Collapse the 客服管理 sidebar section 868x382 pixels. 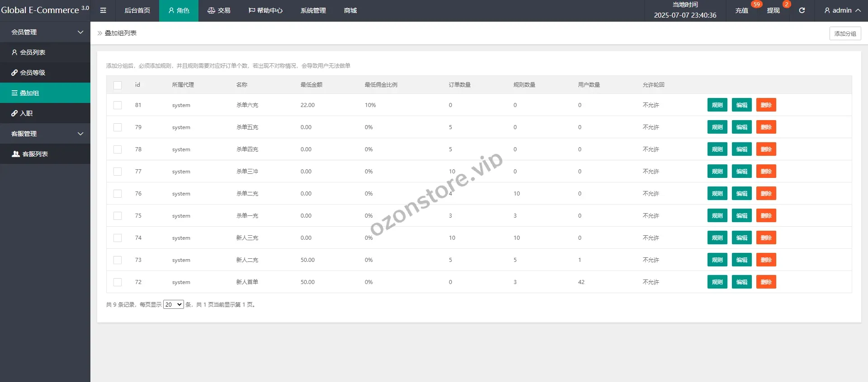[x=45, y=134]
